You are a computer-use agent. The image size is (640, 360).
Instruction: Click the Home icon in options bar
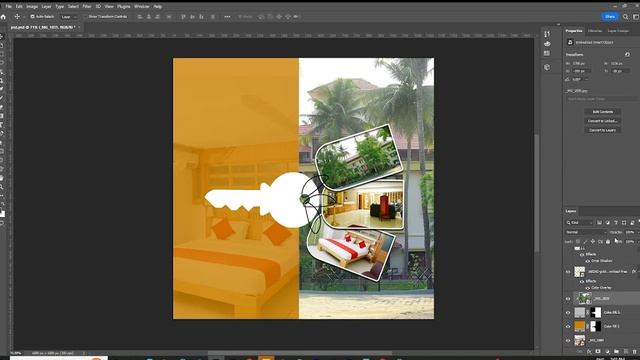click(x=3, y=17)
